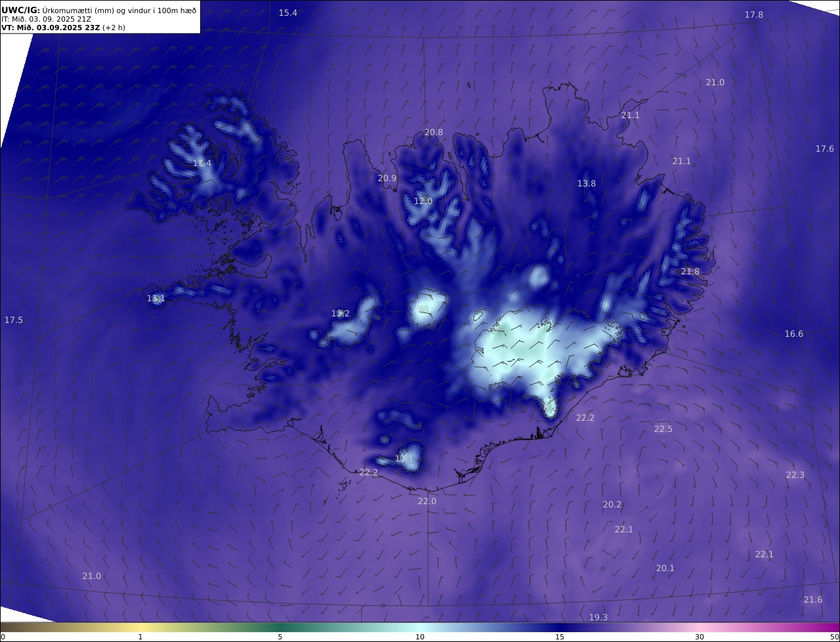
Task: Click the value label 20.2
Action: point(612,505)
